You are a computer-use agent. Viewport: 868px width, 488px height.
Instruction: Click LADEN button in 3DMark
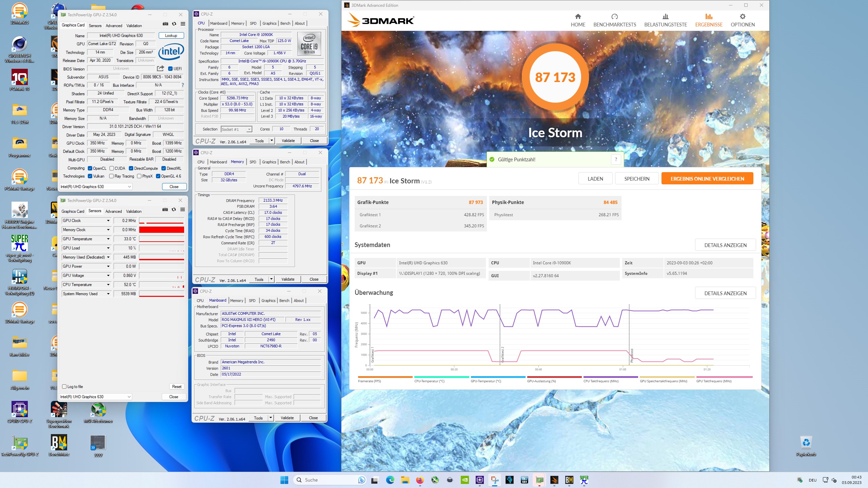click(x=595, y=179)
